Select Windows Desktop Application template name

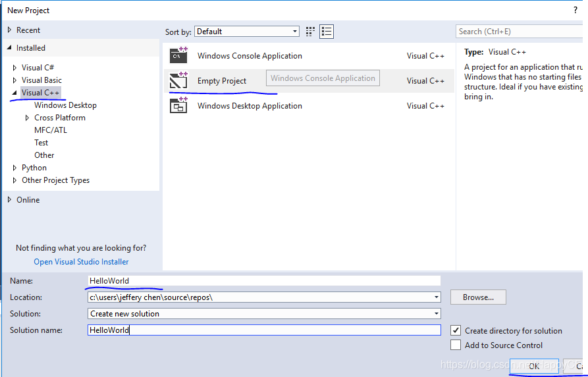pyautogui.click(x=250, y=106)
